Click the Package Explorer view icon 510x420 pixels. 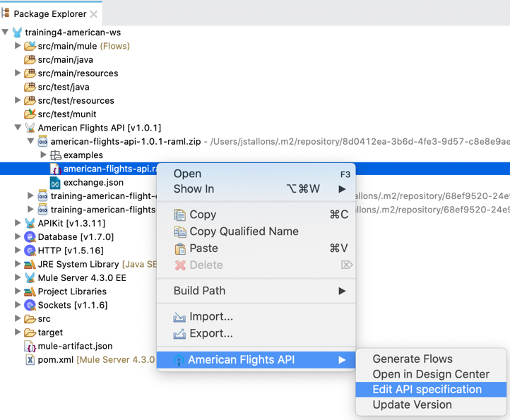click(x=5, y=13)
